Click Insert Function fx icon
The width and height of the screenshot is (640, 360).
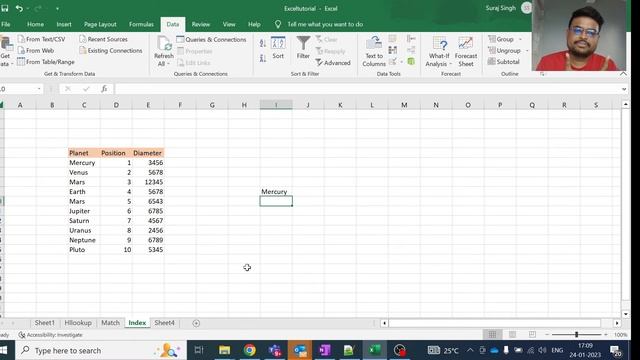104,89
